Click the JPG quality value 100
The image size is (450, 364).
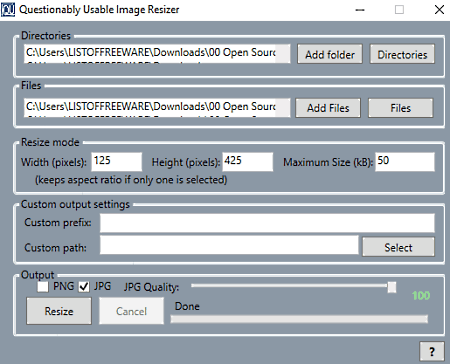(x=421, y=295)
